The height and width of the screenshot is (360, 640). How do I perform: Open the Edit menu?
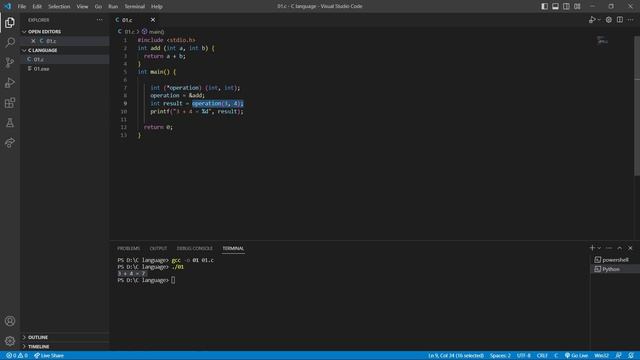point(37,6)
